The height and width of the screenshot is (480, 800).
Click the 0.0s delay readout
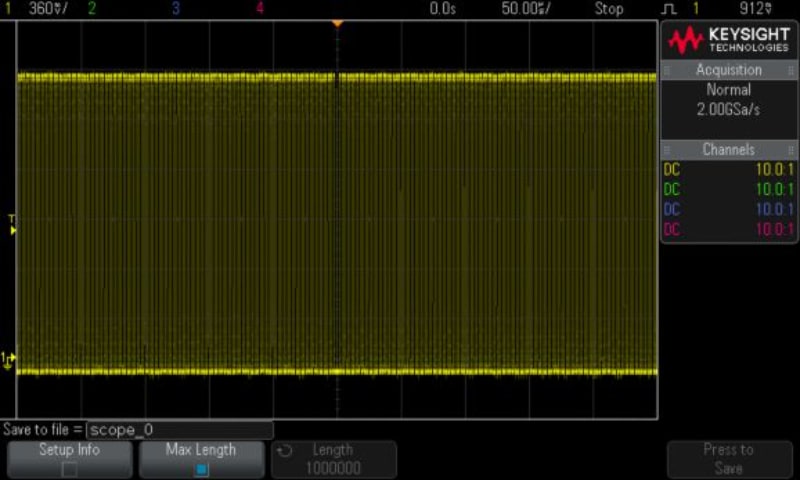442,8
